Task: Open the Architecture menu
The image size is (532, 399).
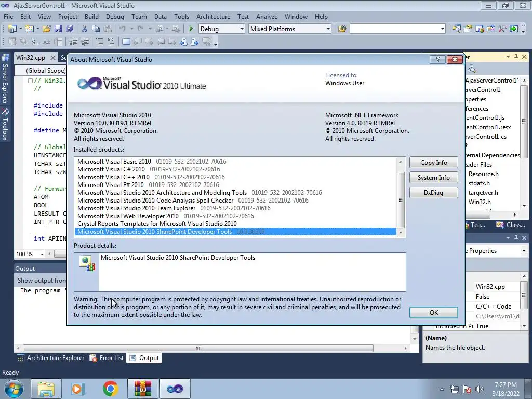Action: coord(213,16)
